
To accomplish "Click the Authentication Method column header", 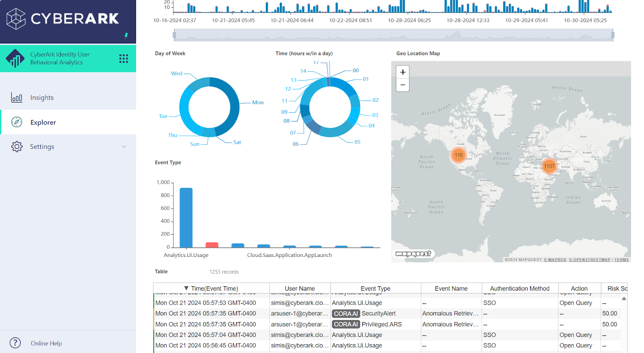I will [x=520, y=288].
